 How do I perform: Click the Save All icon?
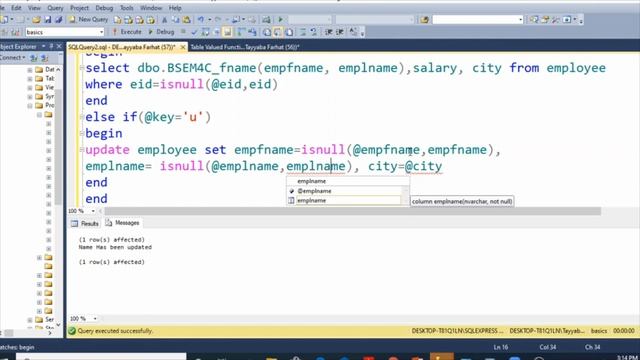(x=58, y=19)
